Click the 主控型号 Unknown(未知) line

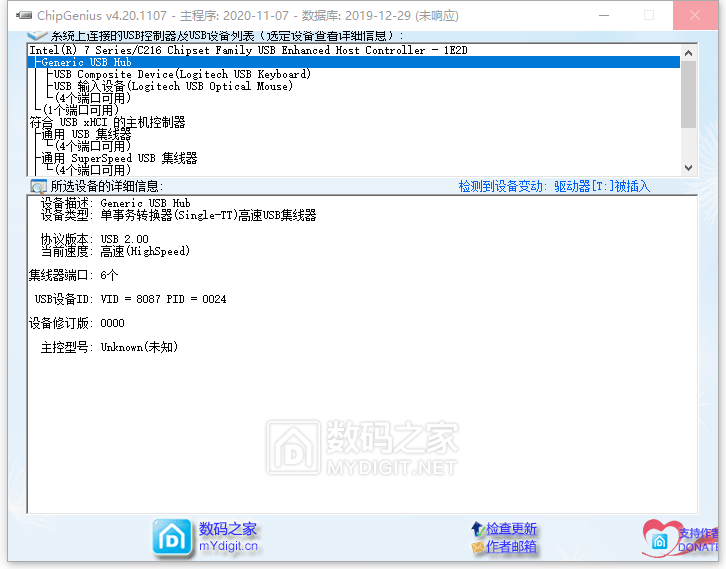pyautogui.click(x=109, y=347)
